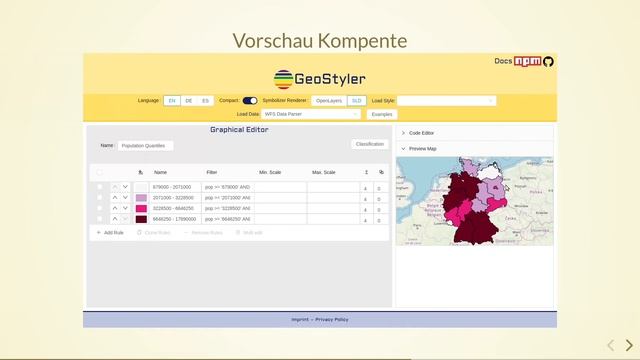The width and height of the screenshot is (640, 360).
Task: Open the Docs link
Action: [503, 61]
